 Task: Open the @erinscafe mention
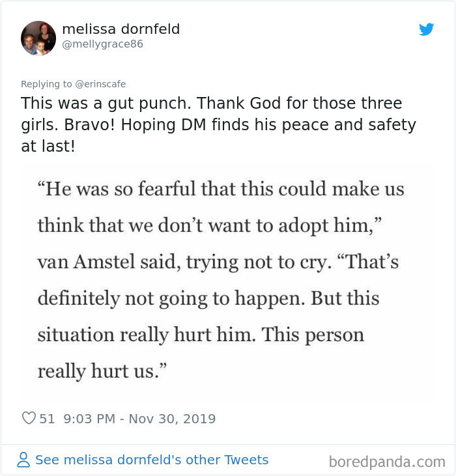pyautogui.click(x=100, y=84)
